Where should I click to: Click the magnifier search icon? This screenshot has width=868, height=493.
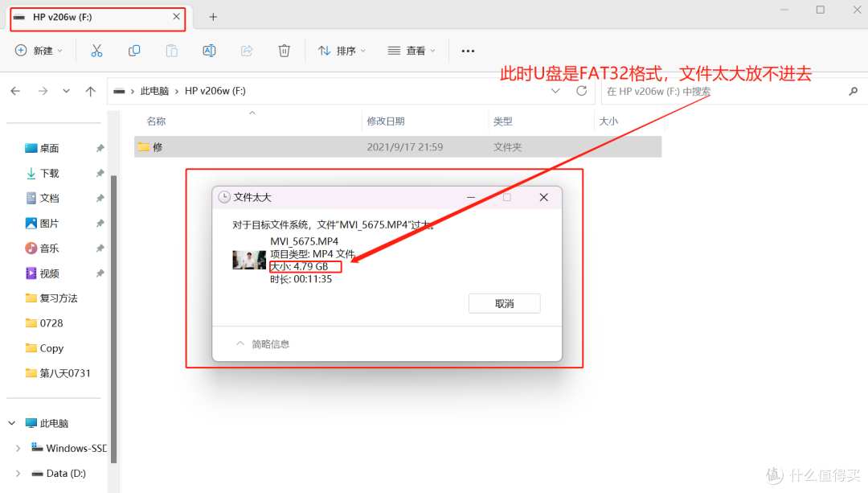[853, 92]
